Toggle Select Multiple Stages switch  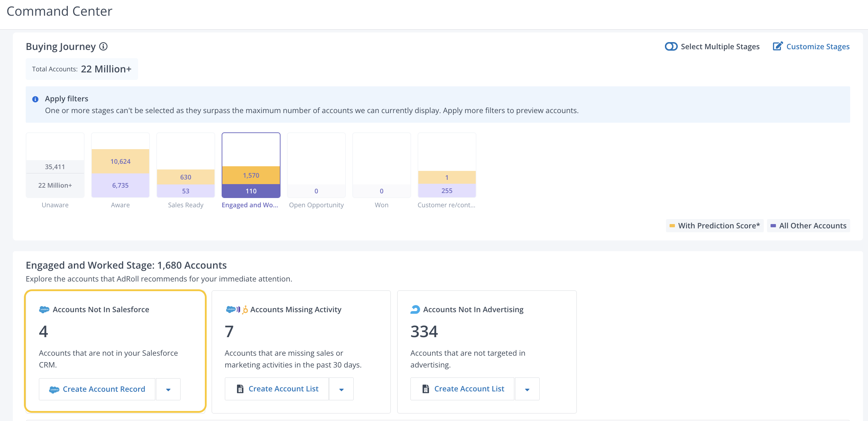pos(671,47)
